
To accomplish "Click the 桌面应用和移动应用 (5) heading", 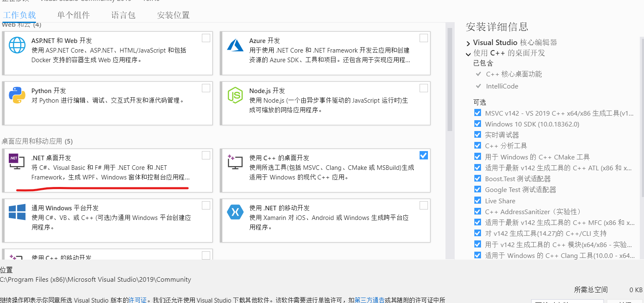I will coord(37,141).
